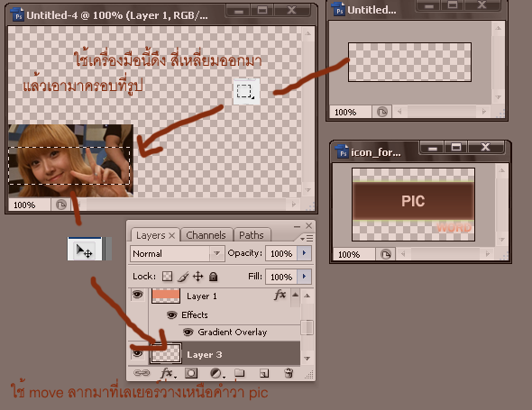Toggle Gradient Overlay effect visibility
Image resolution: width=532 pixels, height=410 pixels.
(x=188, y=332)
